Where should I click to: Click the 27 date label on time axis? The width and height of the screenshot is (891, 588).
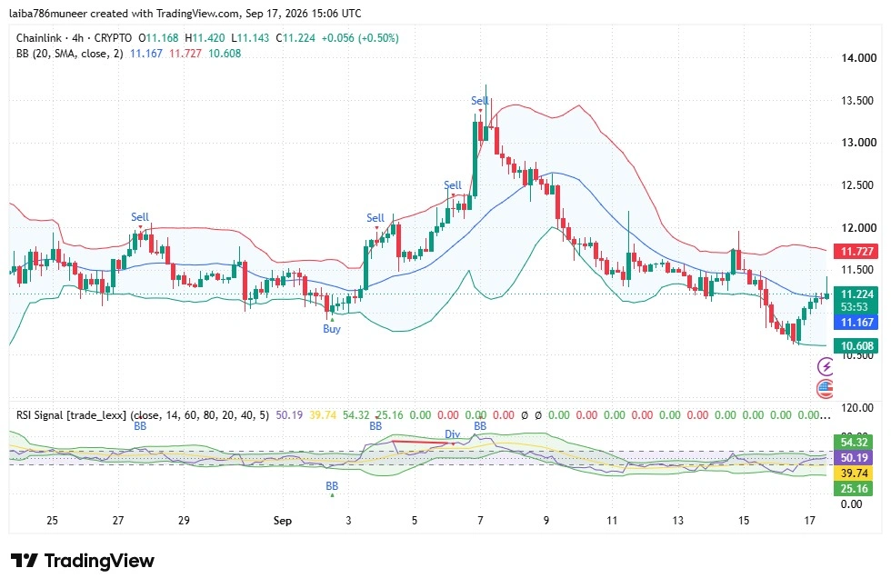coord(117,521)
